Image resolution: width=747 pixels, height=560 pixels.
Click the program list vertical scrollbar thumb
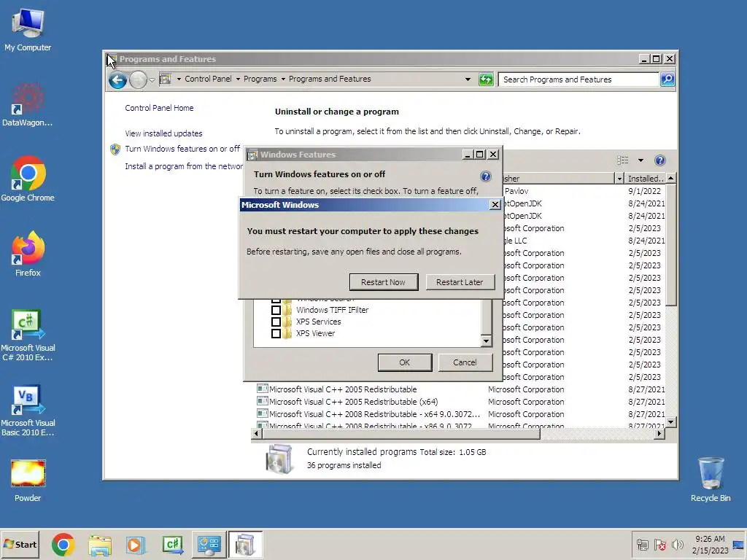[x=671, y=245]
